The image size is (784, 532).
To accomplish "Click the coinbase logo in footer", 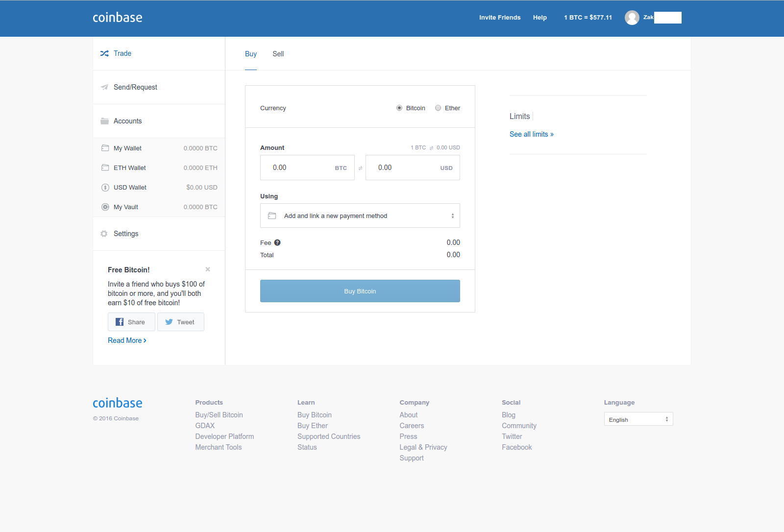I will pyautogui.click(x=118, y=403).
